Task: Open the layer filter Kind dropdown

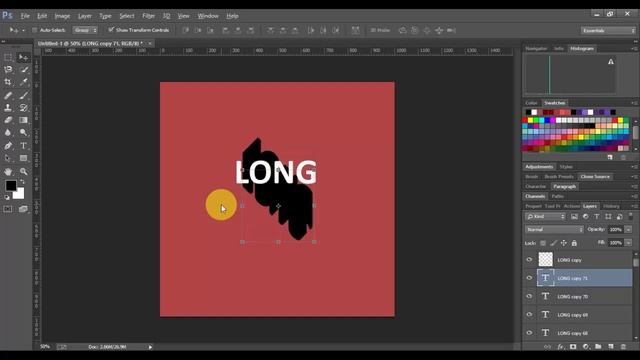Action: coord(545,217)
